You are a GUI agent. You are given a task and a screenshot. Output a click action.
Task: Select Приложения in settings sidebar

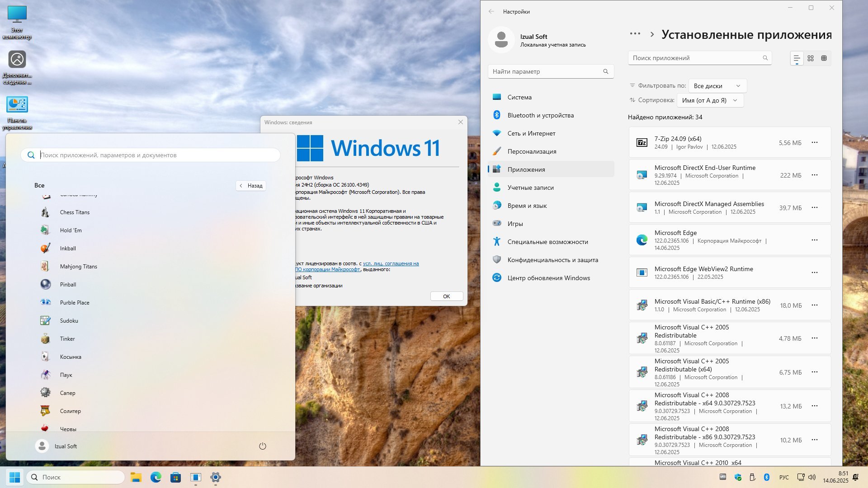[x=551, y=169]
